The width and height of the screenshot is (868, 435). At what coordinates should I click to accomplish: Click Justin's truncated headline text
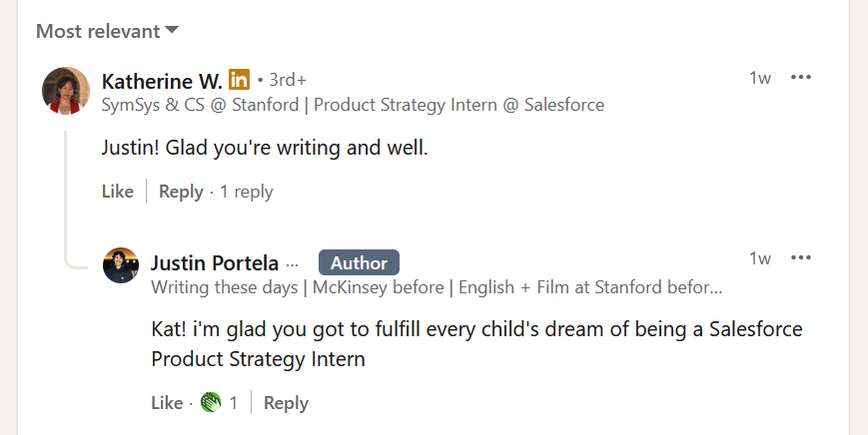[436, 288]
